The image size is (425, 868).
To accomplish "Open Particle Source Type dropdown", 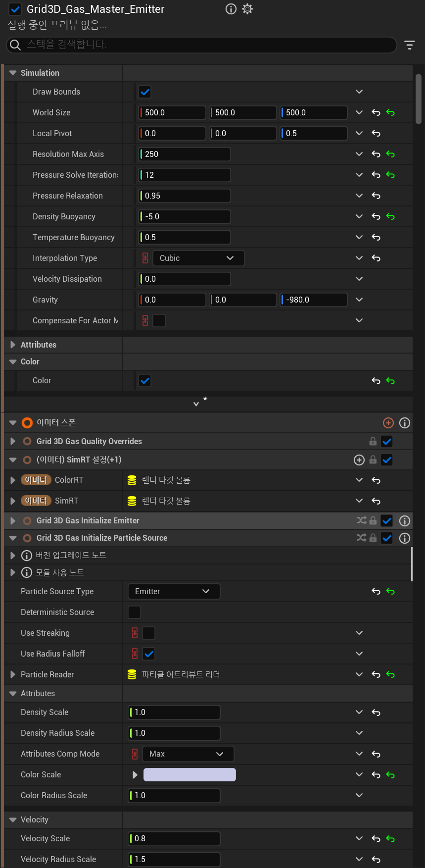I will (x=174, y=591).
